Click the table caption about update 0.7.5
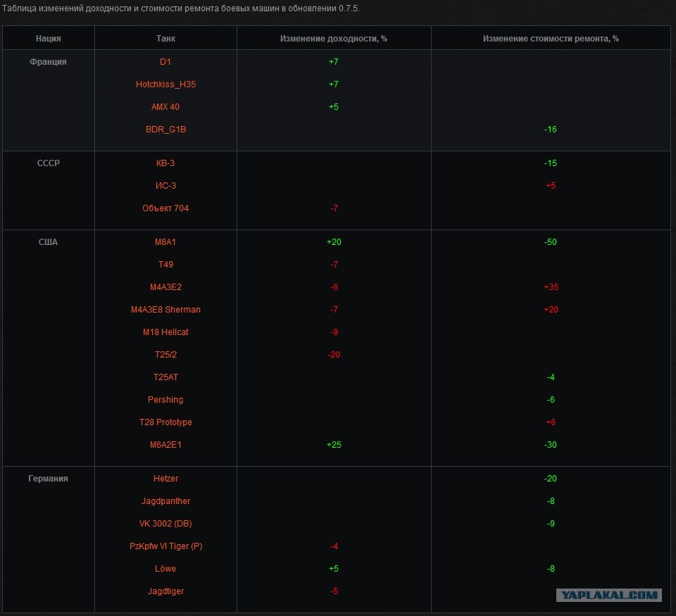The image size is (676, 616). coord(181,8)
